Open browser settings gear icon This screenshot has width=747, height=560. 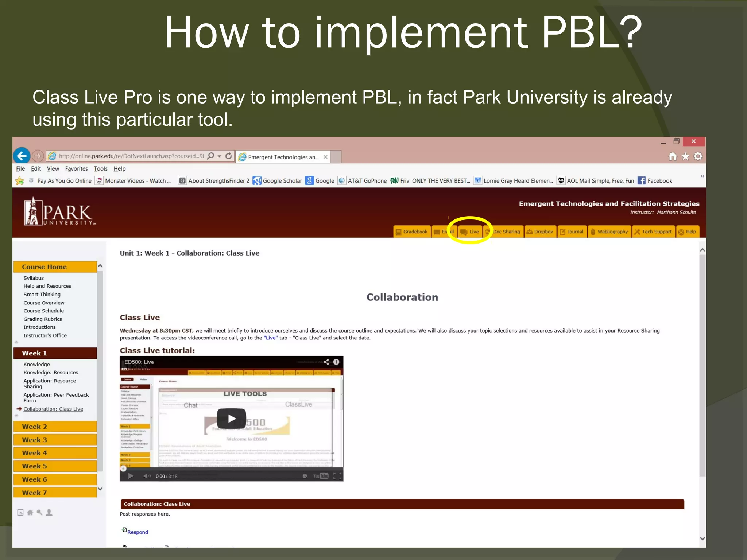coord(698,156)
